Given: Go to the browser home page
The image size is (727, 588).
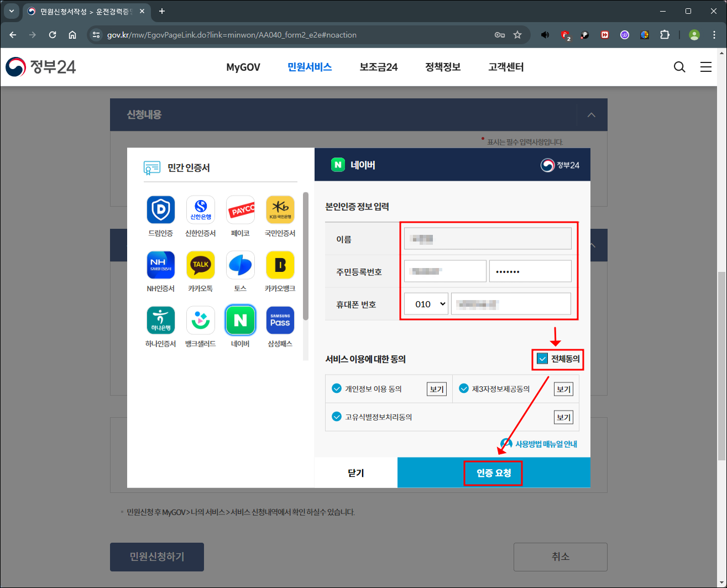Looking at the screenshot, I should (x=72, y=35).
